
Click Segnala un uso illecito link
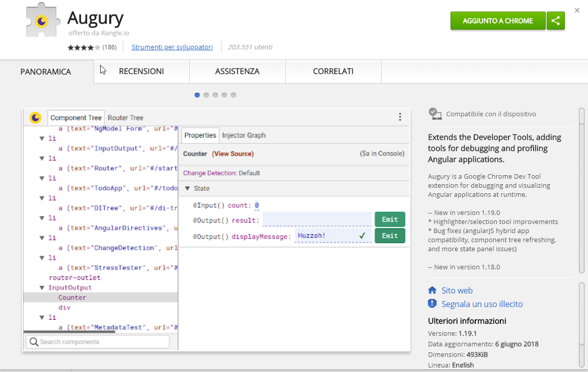[482, 304]
